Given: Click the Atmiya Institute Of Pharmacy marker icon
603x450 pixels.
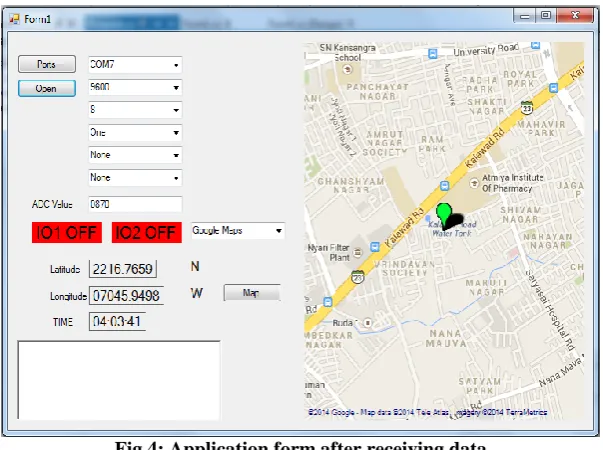Looking at the screenshot, I should (474, 183).
